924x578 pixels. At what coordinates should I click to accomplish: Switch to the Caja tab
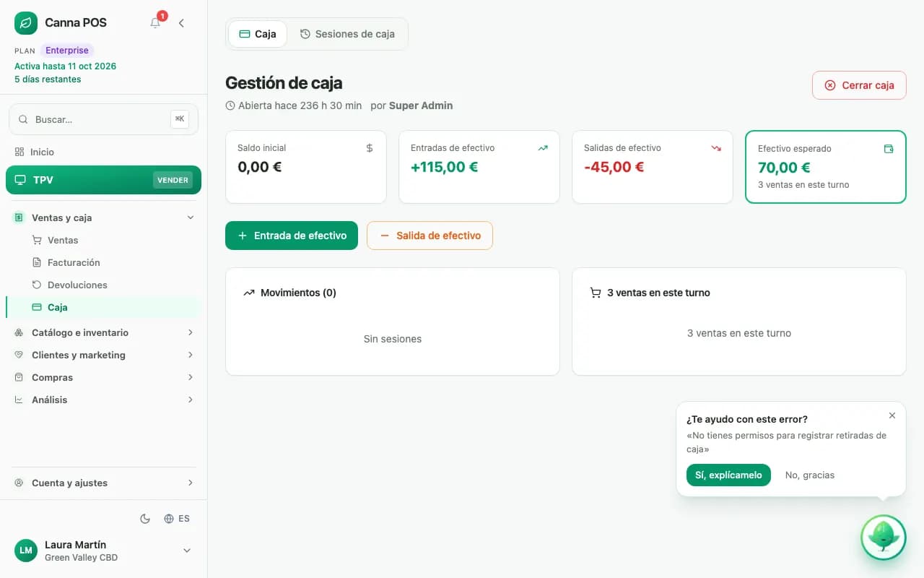tap(258, 34)
